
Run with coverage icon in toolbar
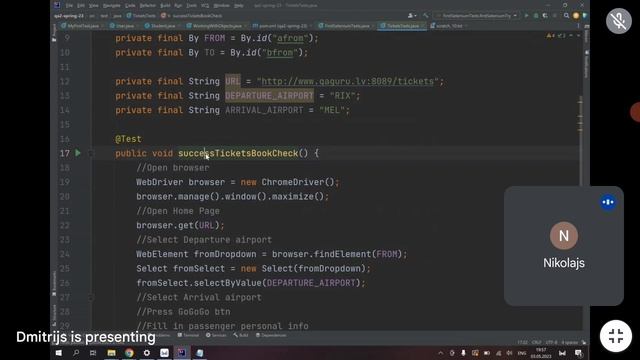(545, 16)
